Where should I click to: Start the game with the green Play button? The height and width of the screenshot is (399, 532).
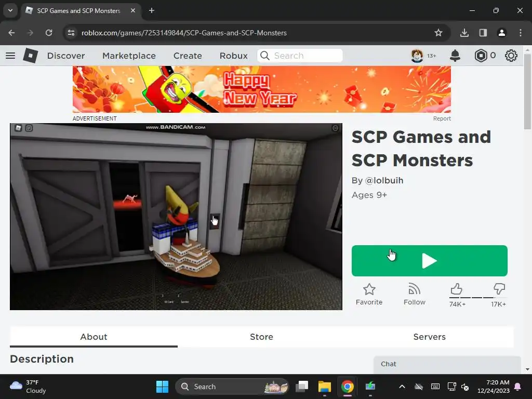point(429,261)
